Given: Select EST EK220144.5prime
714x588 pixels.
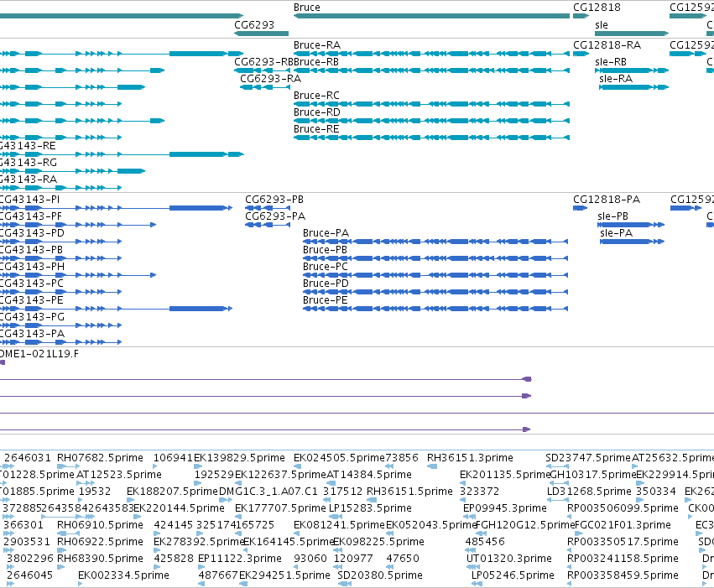Looking at the screenshot, I should tap(179, 508).
